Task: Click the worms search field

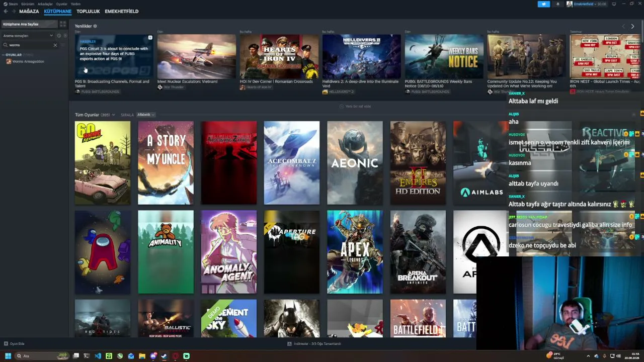Action: (30, 45)
